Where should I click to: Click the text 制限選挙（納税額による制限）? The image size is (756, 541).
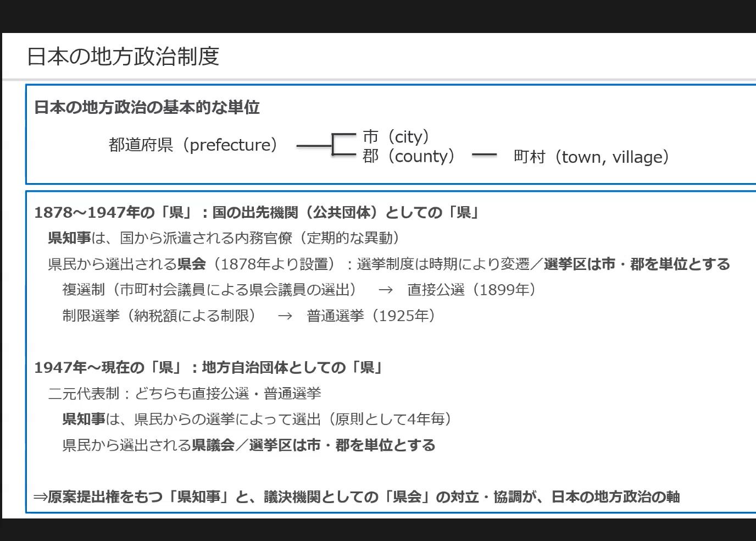162,316
